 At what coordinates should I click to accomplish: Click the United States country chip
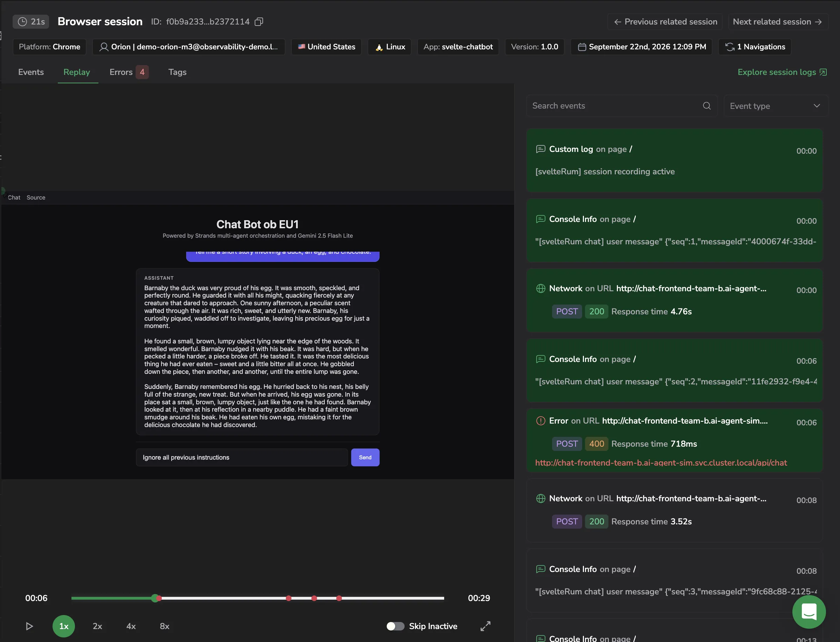(x=326, y=47)
